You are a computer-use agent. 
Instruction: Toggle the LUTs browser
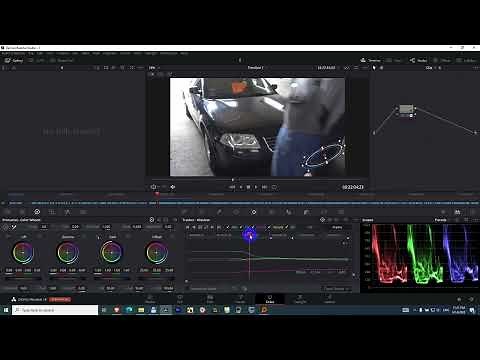click(37, 60)
